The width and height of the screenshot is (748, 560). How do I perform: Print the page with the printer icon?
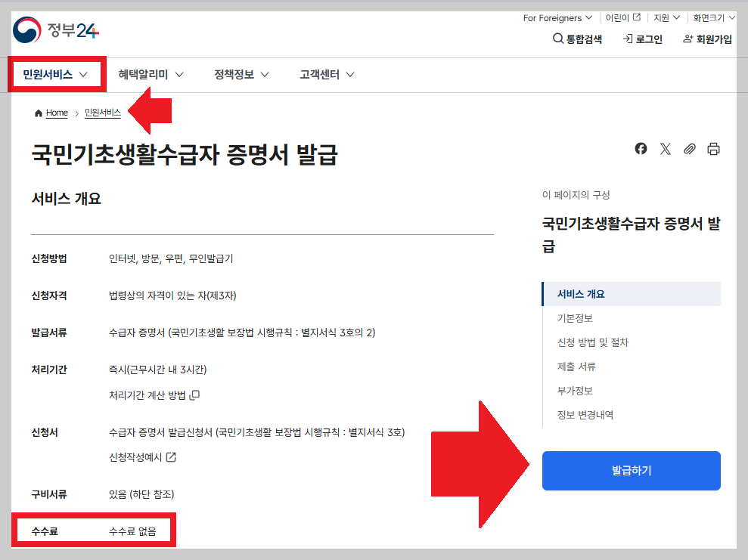[x=713, y=149]
